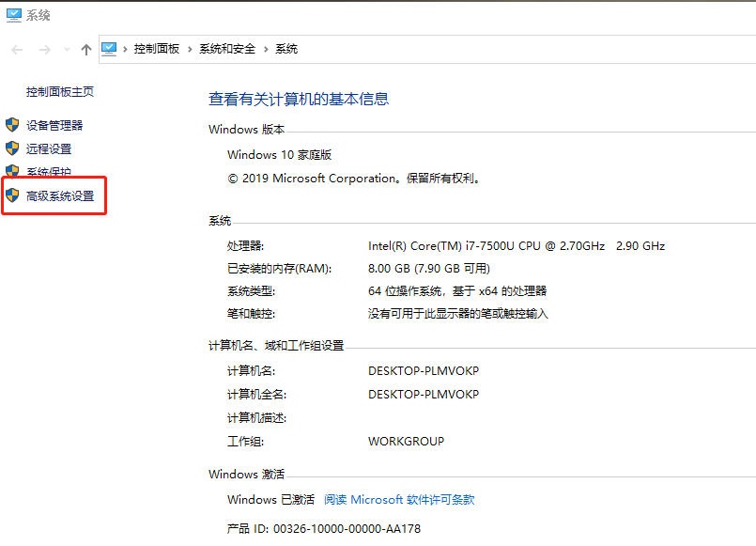
Task: Click 8.00 GB (7.90 GB 可用) value
Action: click(x=429, y=269)
